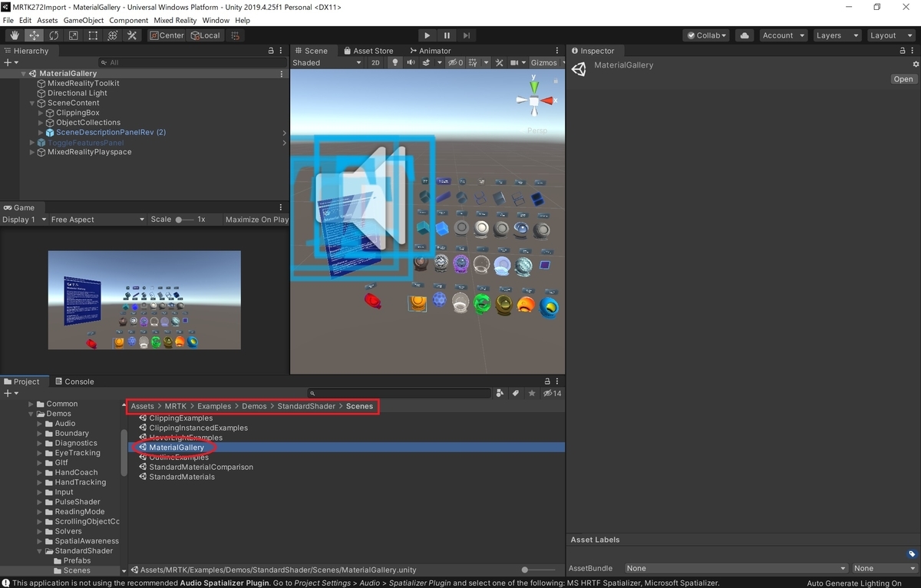The height and width of the screenshot is (588, 921).
Task: Click the cloud services icon
Action: (744, 35)
